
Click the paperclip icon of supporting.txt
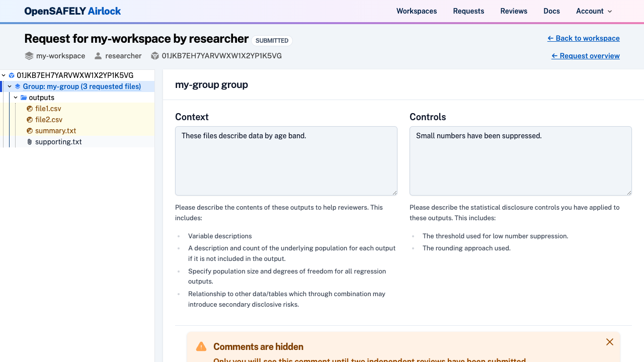tap(30, 142)
